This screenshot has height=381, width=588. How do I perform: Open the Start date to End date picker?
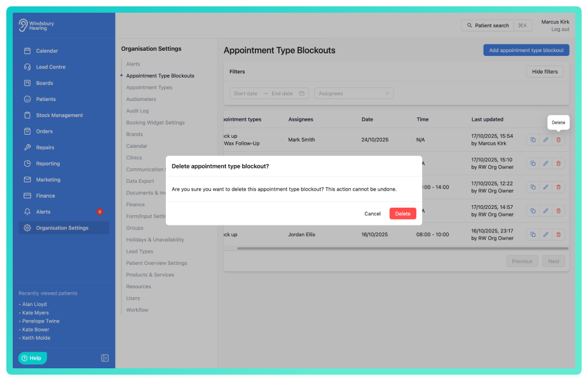(269, 93)
